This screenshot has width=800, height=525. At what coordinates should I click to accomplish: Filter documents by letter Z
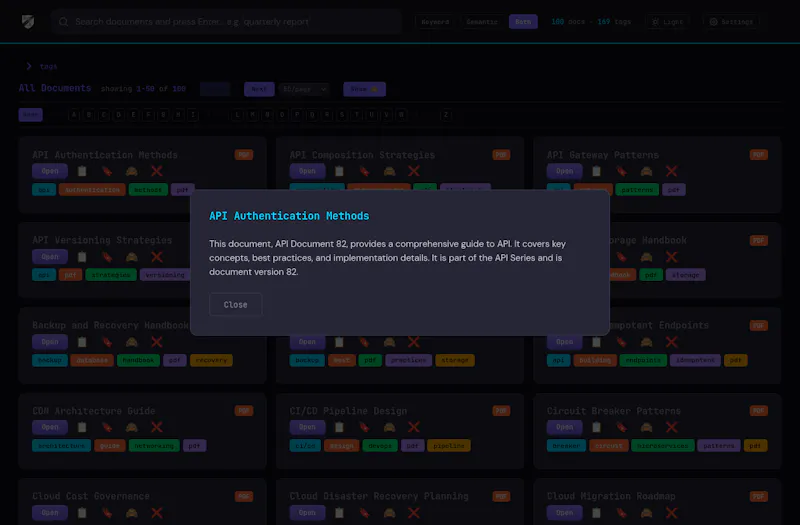point(446,115)
